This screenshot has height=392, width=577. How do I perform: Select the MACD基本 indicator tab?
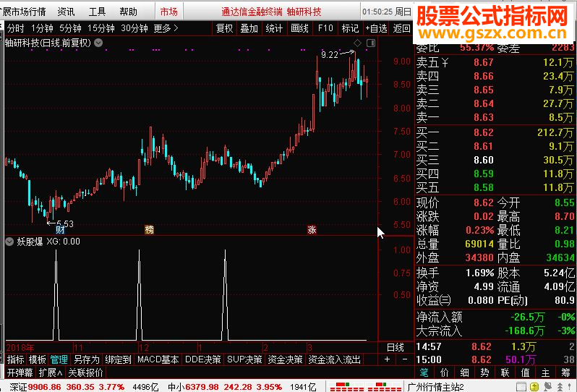(x=158, y=359)
